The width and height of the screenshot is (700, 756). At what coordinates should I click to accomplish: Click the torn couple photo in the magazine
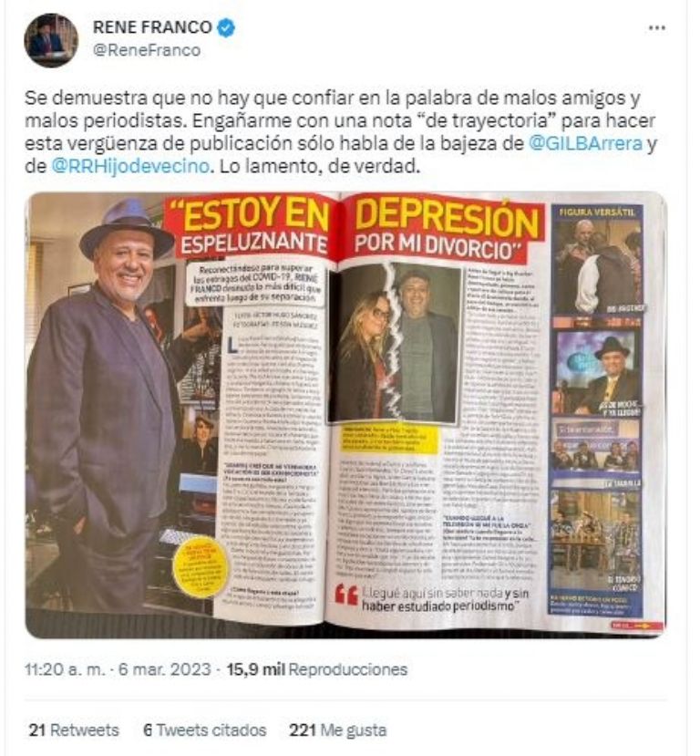[395, 343]
